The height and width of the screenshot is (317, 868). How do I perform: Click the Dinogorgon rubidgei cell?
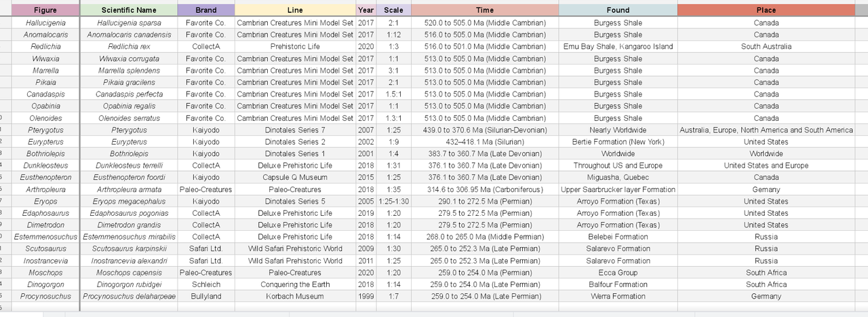click(x=129, y=284)
